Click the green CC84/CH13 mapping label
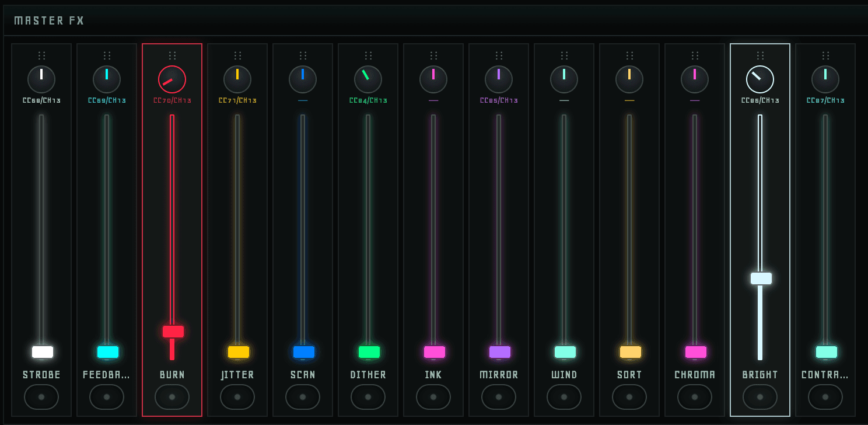The height and width of the screenshot is (425, 868). coord(368,100)
